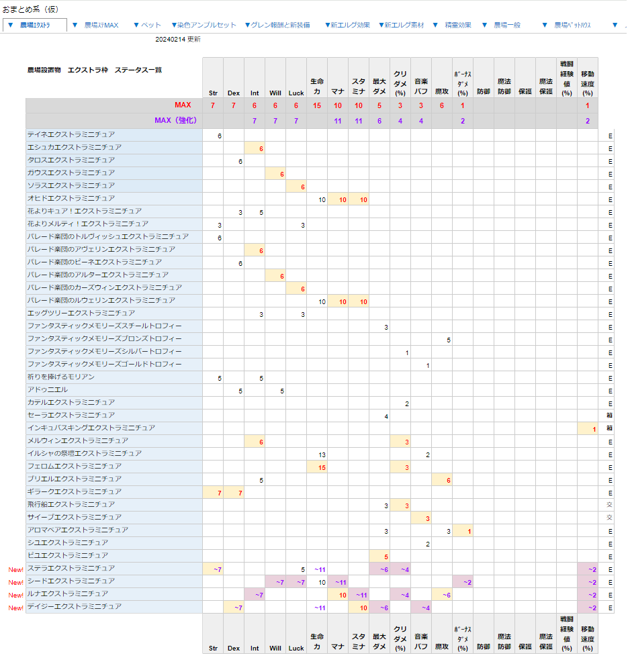Select the 花よりメルティ！エクストラミニチュア row name
The height and width of the screenshot is (672, 630).
click(88, 224)
